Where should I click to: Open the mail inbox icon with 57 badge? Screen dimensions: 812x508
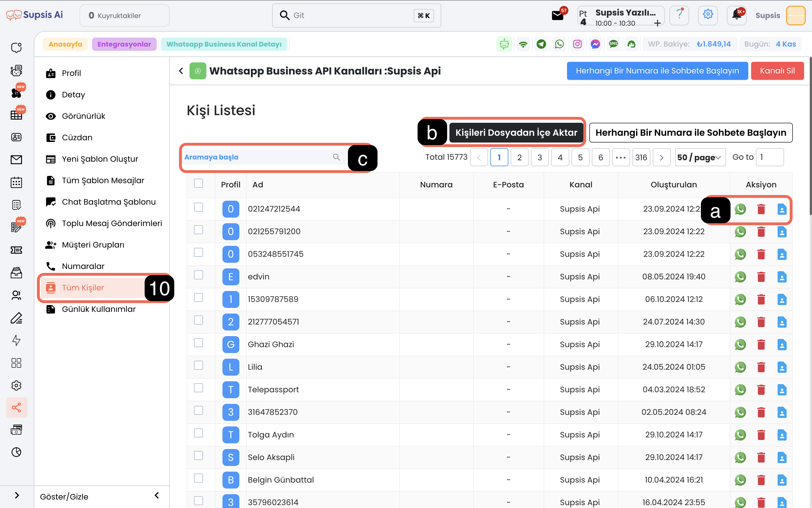558,16
